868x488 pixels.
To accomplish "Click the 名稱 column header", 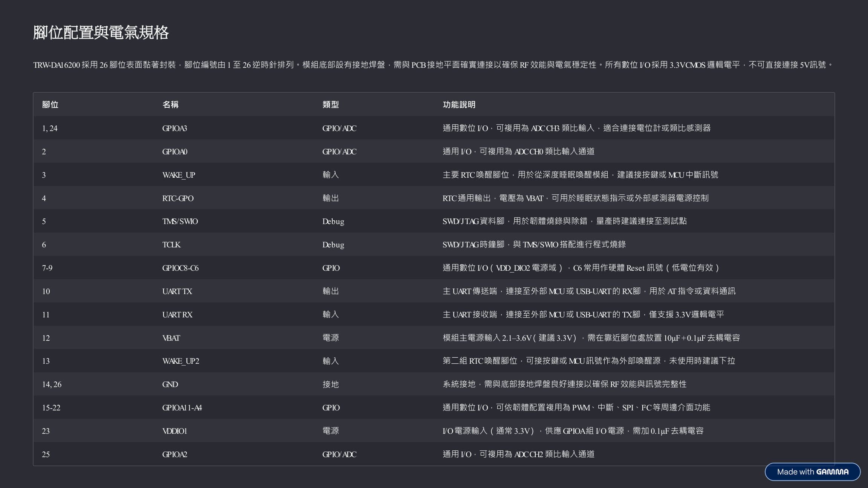I will (x=170, y=105).
